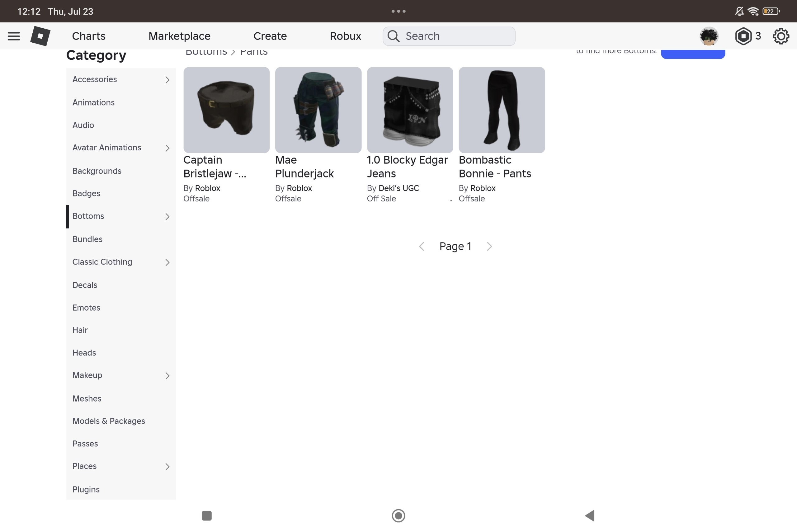This screenshot has width=797, height=532.
Task: Open Create in the top navigation
Action: (270, 36)
